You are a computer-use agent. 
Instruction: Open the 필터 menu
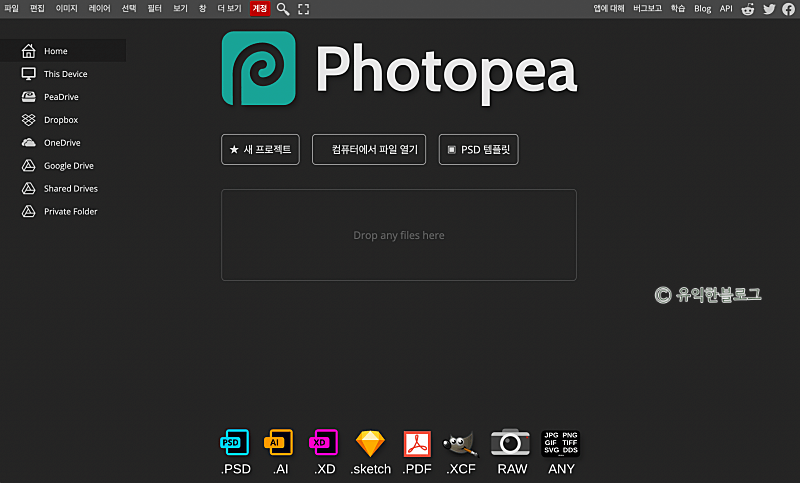tap(155, 9)
